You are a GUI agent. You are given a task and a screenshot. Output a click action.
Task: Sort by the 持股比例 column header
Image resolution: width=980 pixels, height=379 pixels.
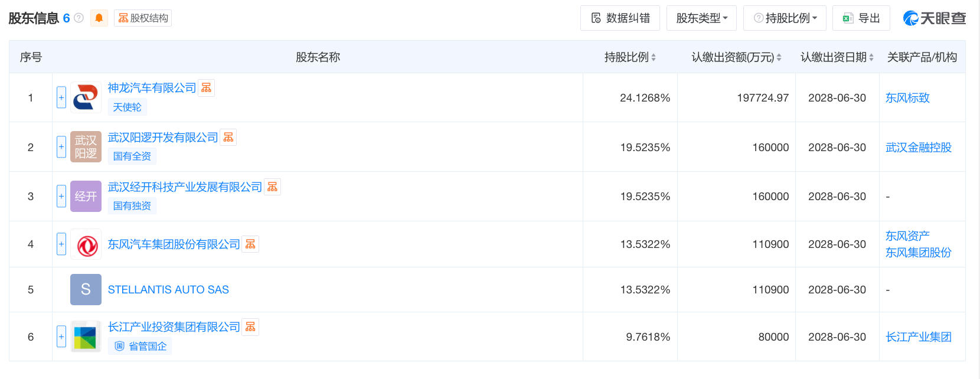(630, 57)
